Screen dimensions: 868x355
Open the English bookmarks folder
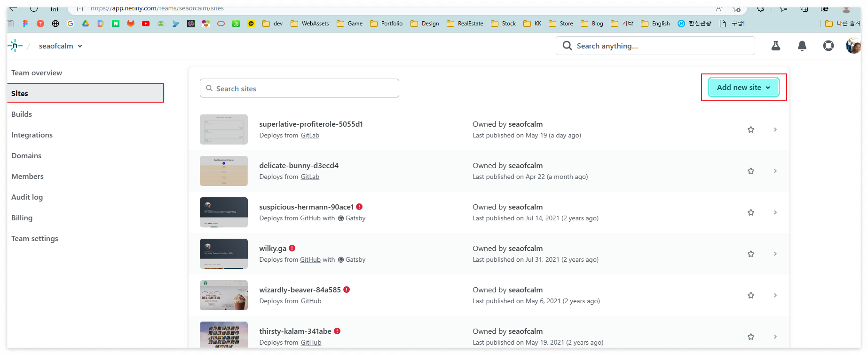(x=655, y=24)
